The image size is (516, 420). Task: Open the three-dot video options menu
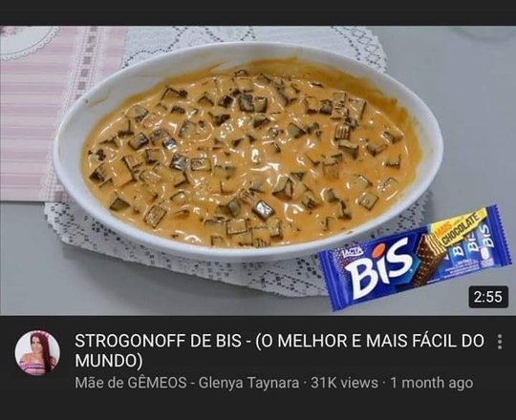(x=500, y=342)
